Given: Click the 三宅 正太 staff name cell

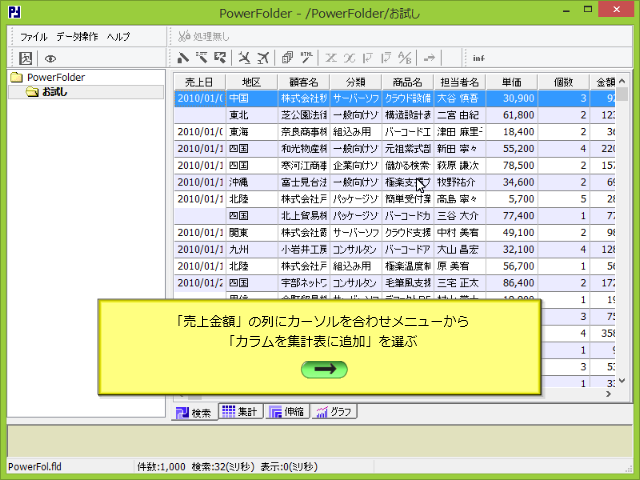Looking at the screenshot, I should coord(460,283).
